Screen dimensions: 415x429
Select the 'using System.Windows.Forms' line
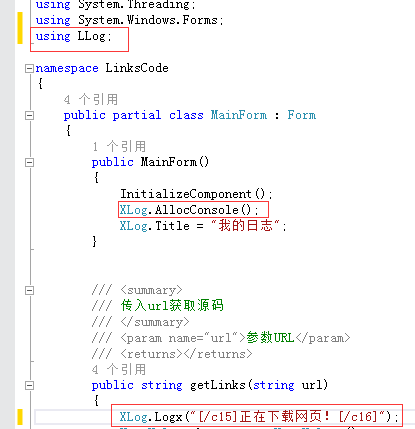tap(129, 20)
